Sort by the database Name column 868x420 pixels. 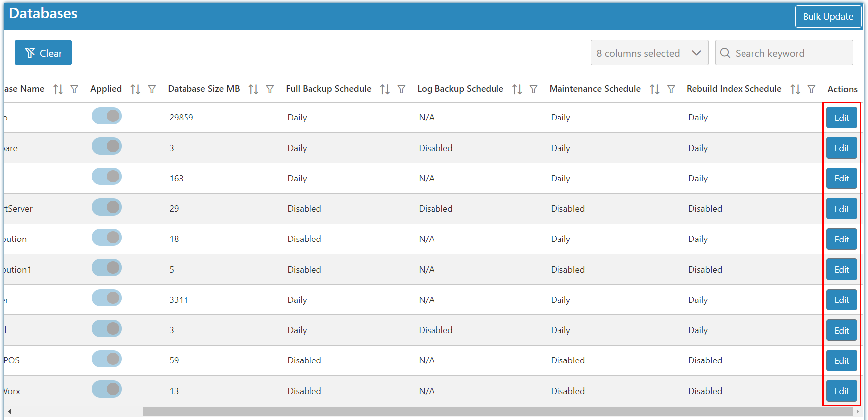58,89
